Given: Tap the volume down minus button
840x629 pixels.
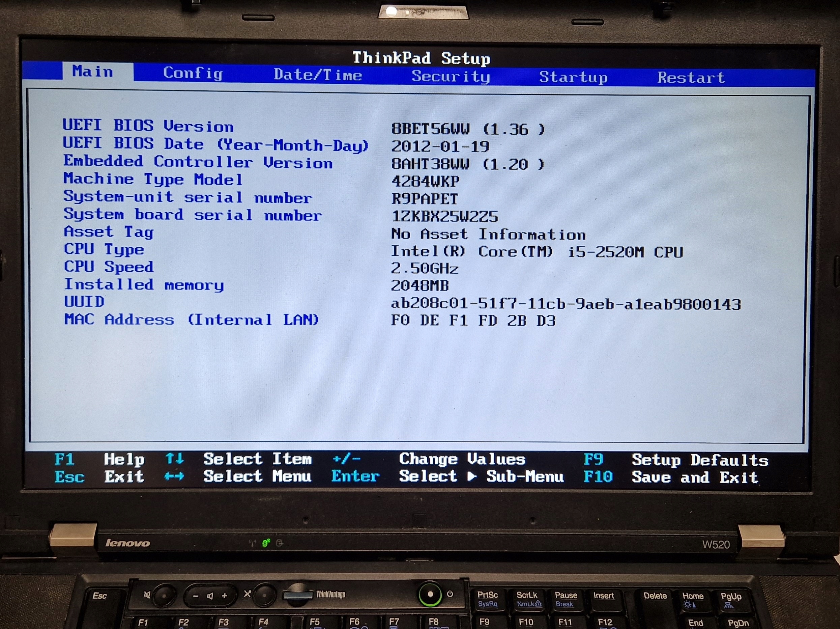Looking at the screenshot, I should 196,596.
